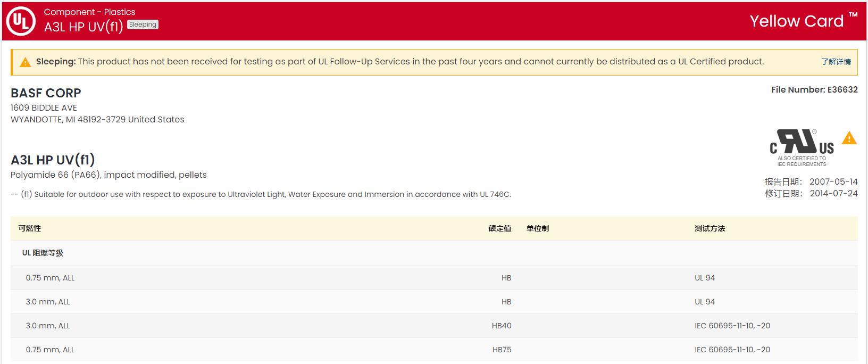Click the address line "1609 BIDDLE AVE"
Image resolution: width=868 pixels, height=364 pixels.
pos(44,107)
